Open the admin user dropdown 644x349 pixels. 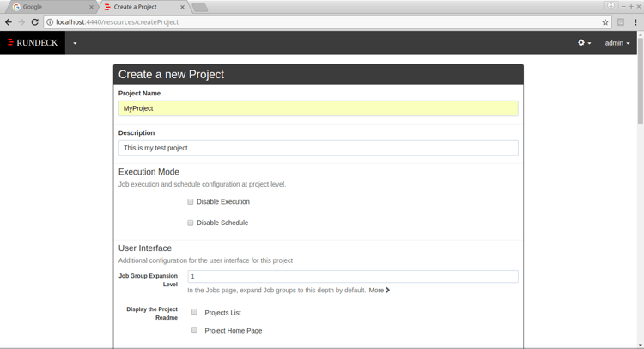point(617,43)
